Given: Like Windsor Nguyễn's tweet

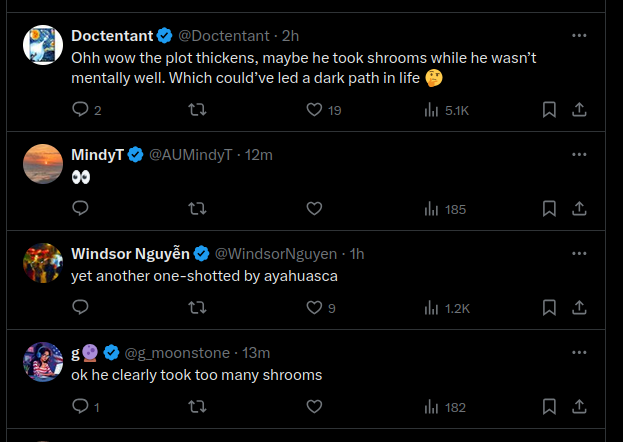Looking at the screenshot, I should [320, 307].
